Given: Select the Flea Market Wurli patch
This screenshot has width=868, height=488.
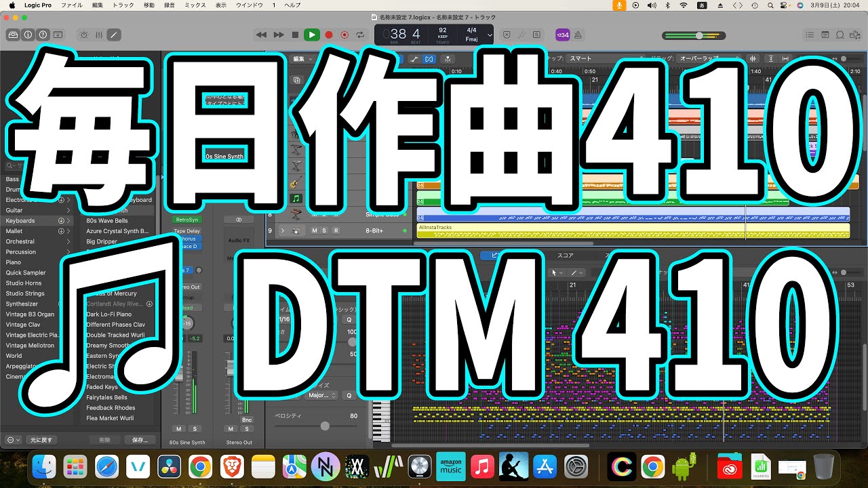Looking at the screenshot, I should (x=110, y=418).
